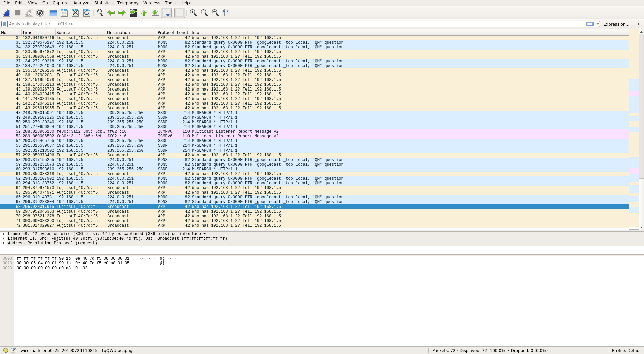Expand the Ethernet II section
This screenshot has width=644, height=354.
click(4, 238)
